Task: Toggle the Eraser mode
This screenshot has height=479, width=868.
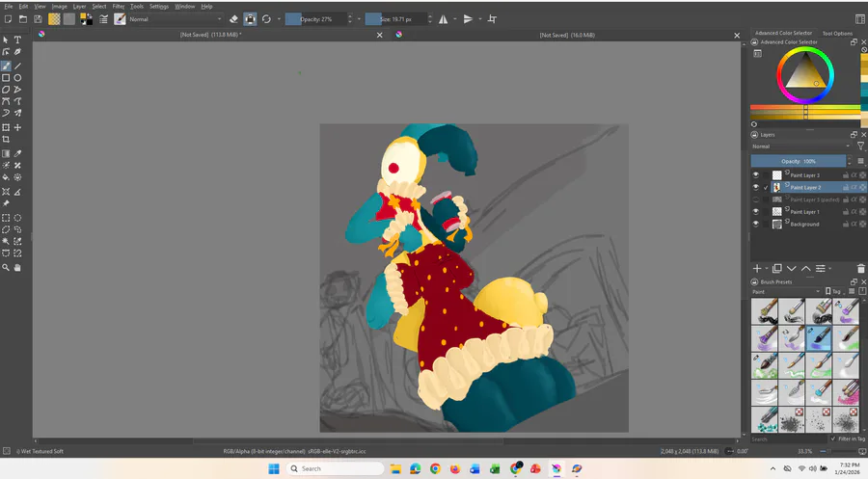Action: coord(233,19)
